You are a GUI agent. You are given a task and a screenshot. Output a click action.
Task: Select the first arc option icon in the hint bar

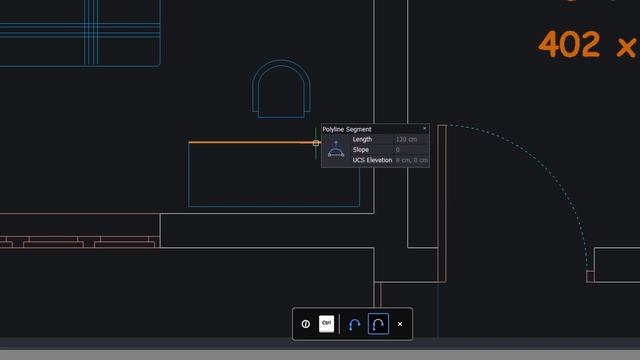tap(354, 324)
